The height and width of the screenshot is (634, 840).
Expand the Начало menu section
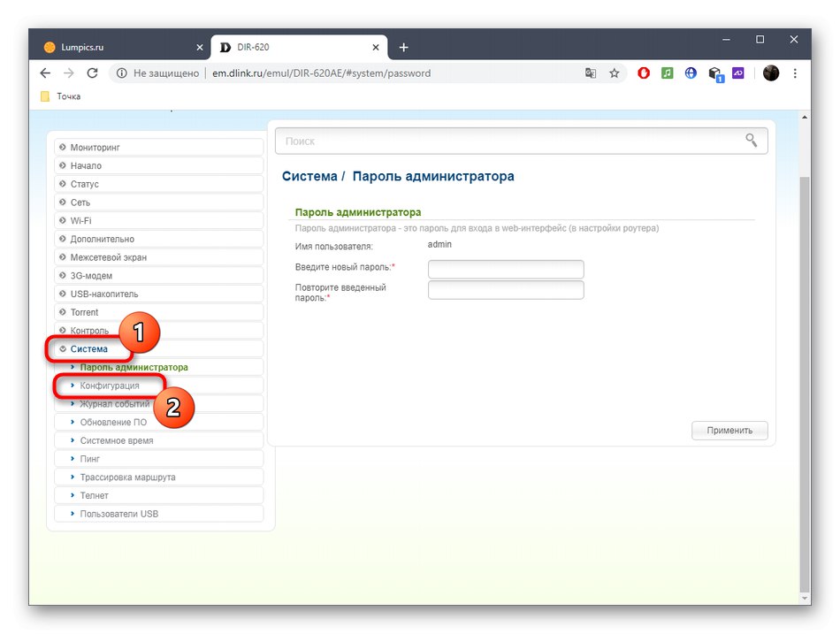pyautogui.click(x=158, y=165)
